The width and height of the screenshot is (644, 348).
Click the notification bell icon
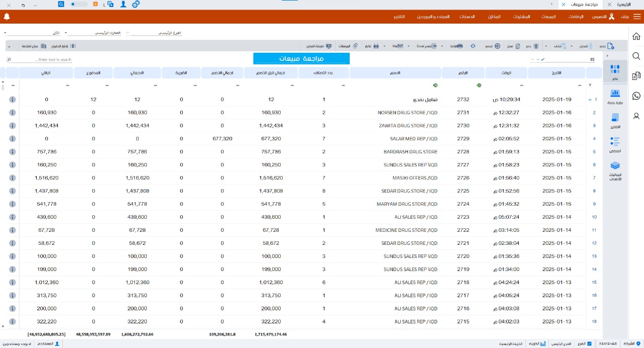click(7, 17)
